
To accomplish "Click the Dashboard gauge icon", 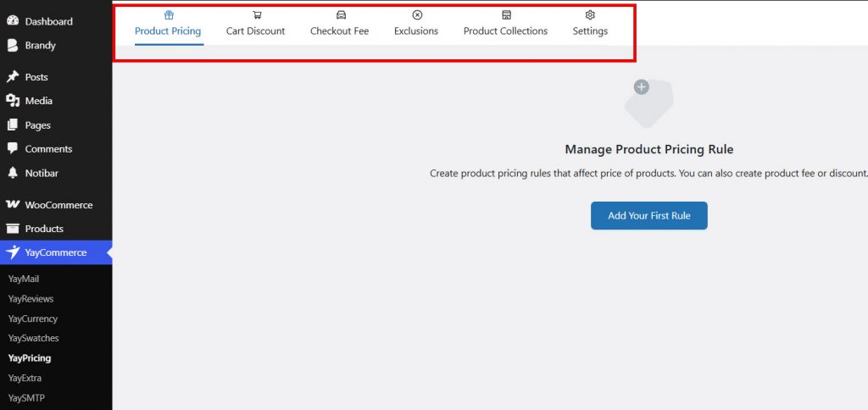I will click(13, 21).
